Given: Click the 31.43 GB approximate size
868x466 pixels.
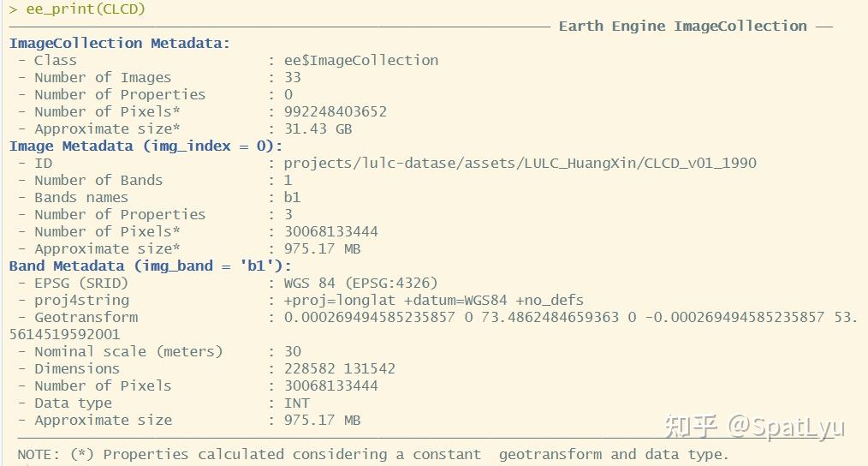Looking at the screenshot, I should (318, 128).
